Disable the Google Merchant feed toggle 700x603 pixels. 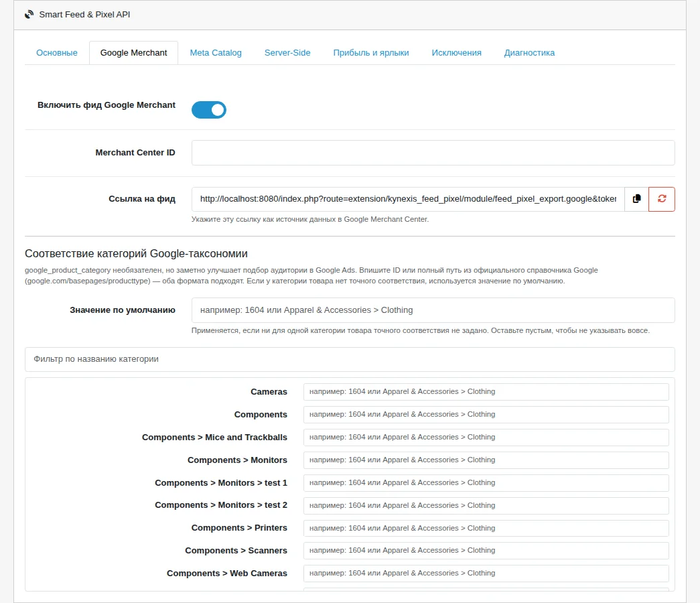click(x=209, y=110)
